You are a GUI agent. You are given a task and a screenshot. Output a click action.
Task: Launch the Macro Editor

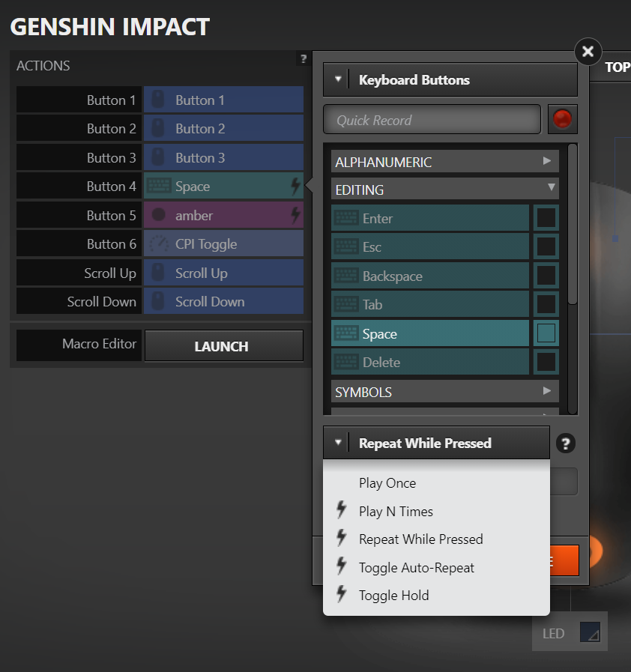tap(224, 346)
